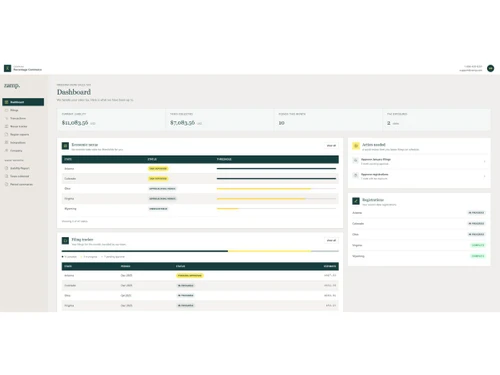Select the Colorado row in Economic nexus
The image size is (500, 375).
pyautogui.click(x=200, y=179)
